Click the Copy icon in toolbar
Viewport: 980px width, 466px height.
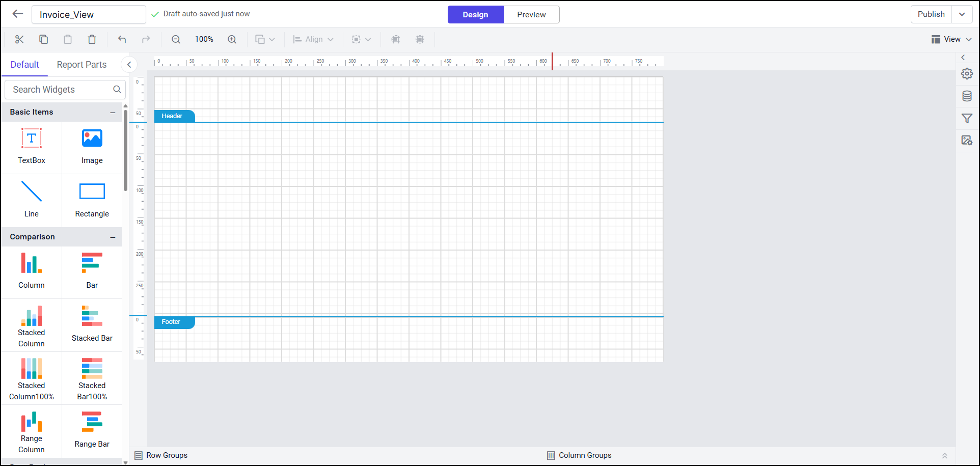point(44,39)
